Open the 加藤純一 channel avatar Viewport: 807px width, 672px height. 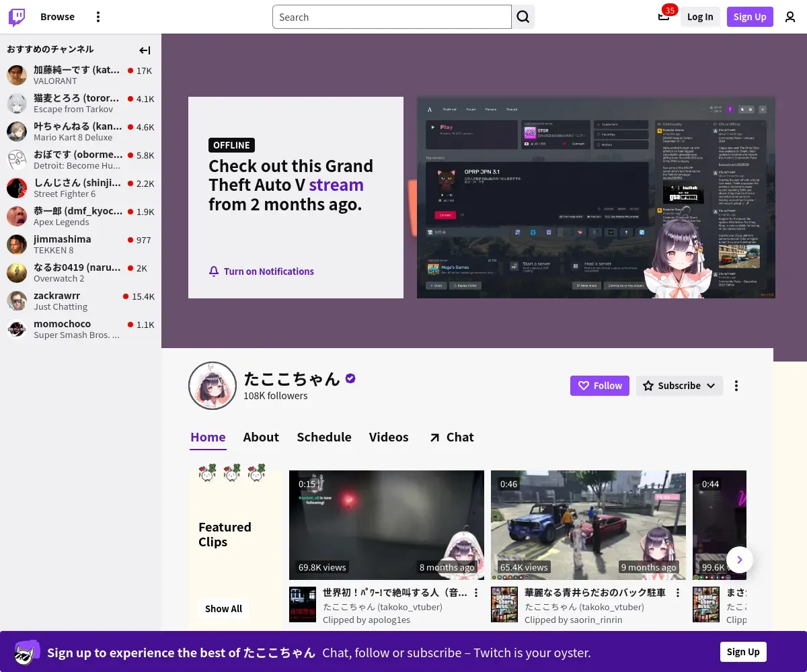(x=17, y=75)
